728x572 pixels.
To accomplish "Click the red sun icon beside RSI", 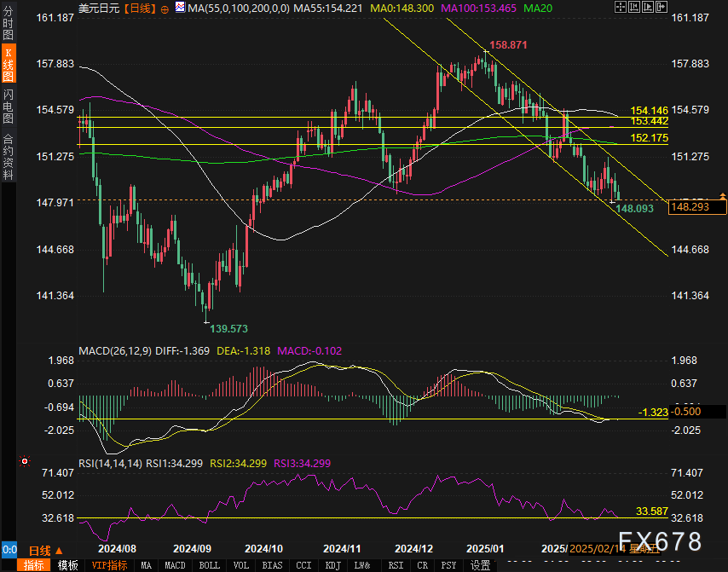I will [x=24, y=463].
